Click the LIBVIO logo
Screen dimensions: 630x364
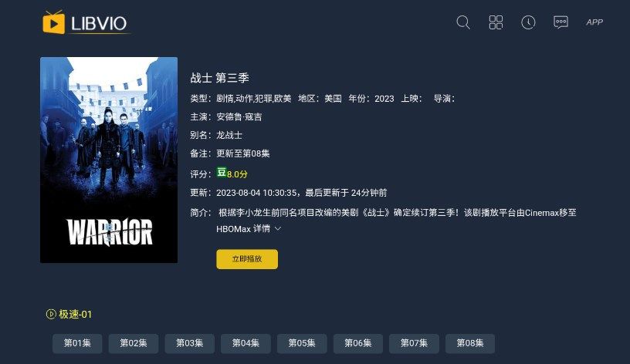coord(85,22)
